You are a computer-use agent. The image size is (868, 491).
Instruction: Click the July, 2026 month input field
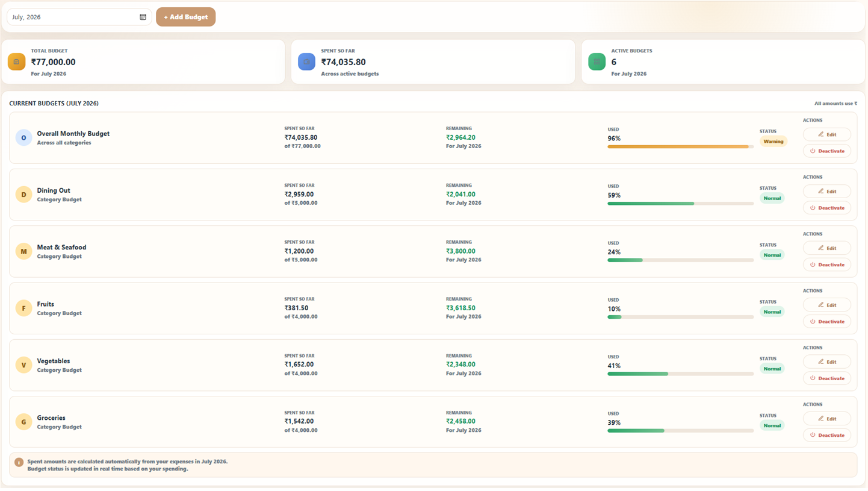tap(79, 17)
